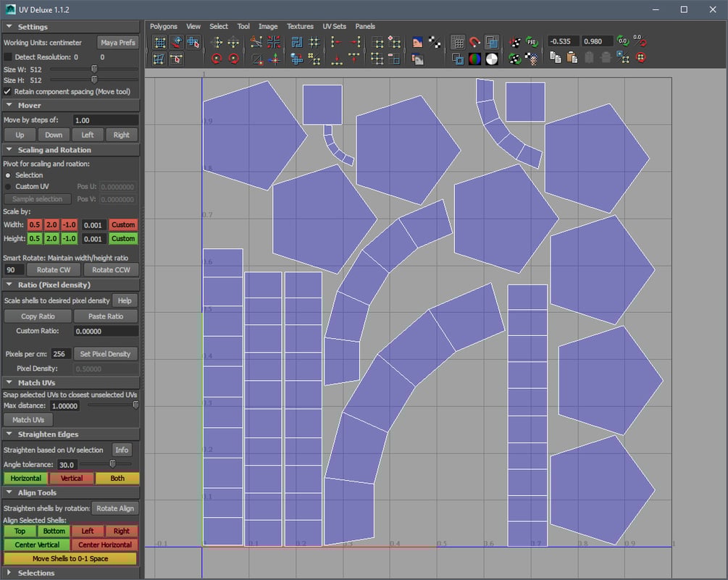Select the Custom UV pivot radio button
The height and width of the screenshot is (580, 728).
(7, 187)
